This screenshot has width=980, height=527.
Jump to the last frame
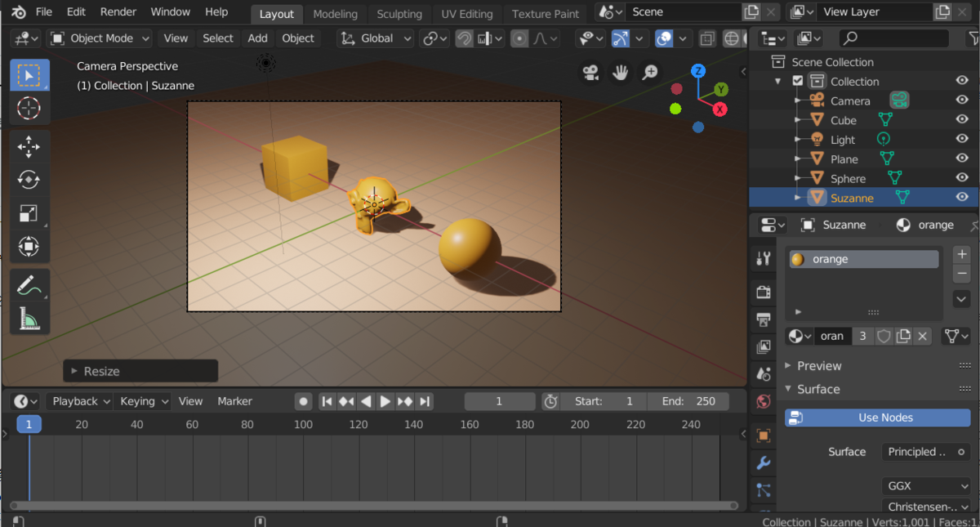coord(425,401)
